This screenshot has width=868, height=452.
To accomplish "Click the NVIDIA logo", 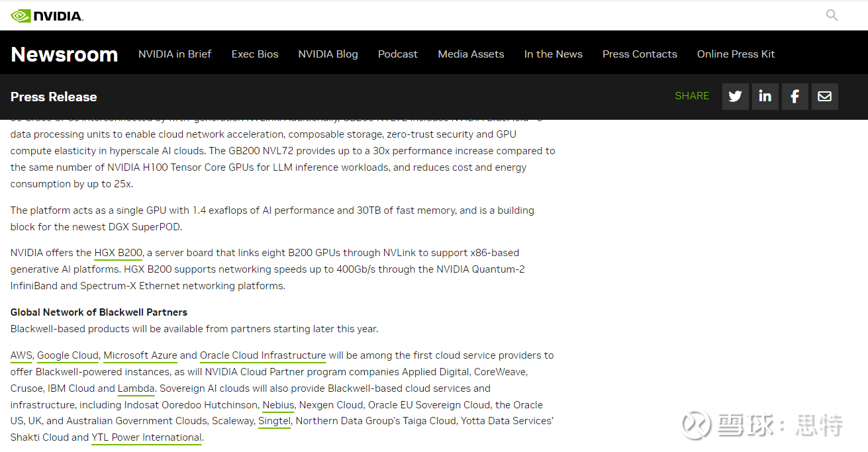I will click(47, 16).
